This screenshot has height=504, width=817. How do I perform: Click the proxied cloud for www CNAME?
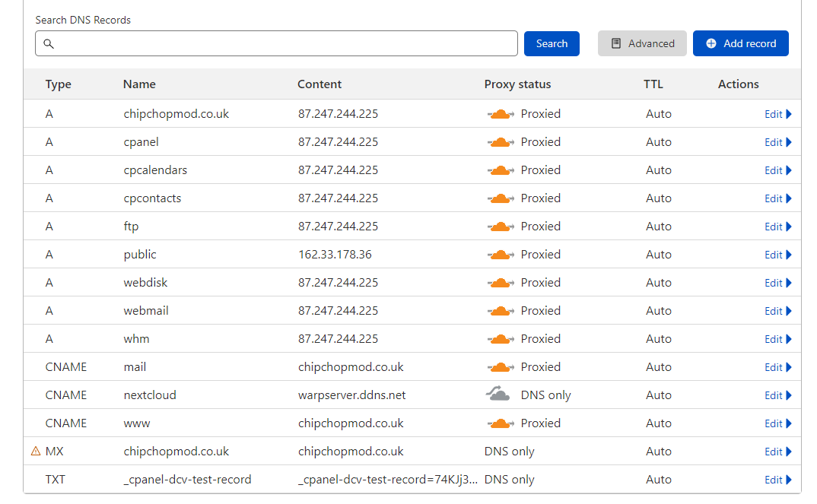click(x=500, y=423)
